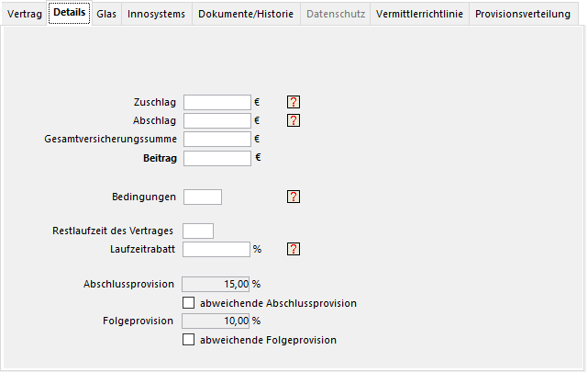588x372 pixels.
Task: Select the Innosystems tab
Action: coord(157,14)
